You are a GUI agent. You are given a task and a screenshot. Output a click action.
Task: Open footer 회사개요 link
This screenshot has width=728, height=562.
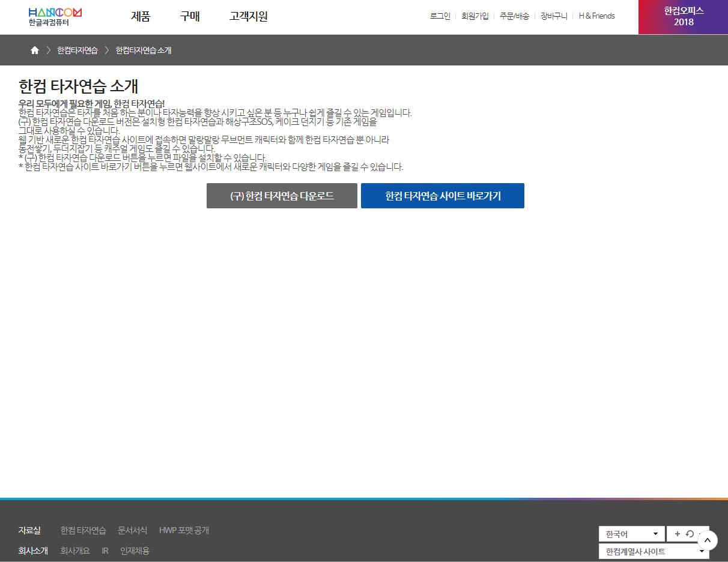tap(75, 551)
